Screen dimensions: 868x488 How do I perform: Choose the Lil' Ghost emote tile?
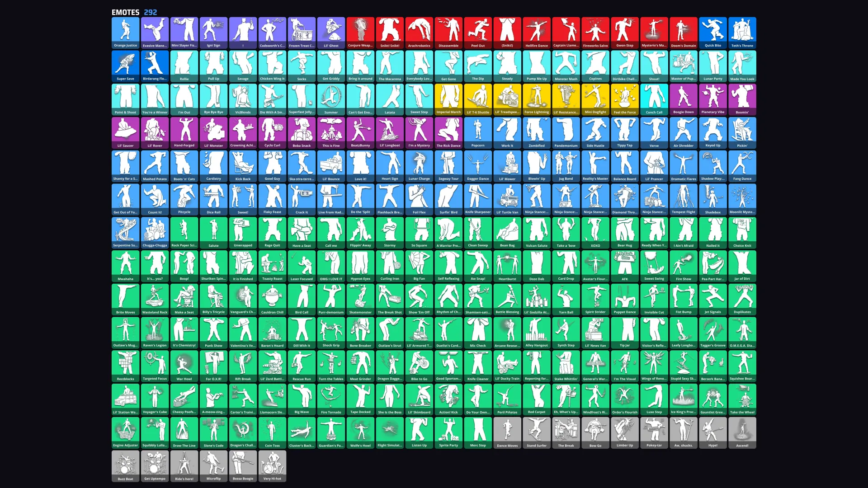[331, 33]
